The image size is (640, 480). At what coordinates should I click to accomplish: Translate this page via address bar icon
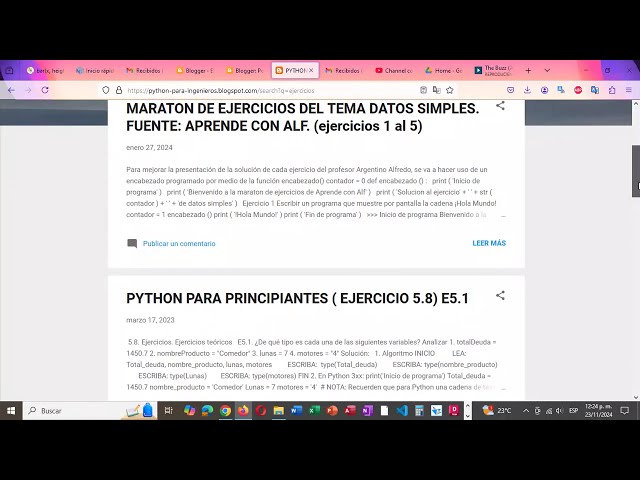(436, 90)
